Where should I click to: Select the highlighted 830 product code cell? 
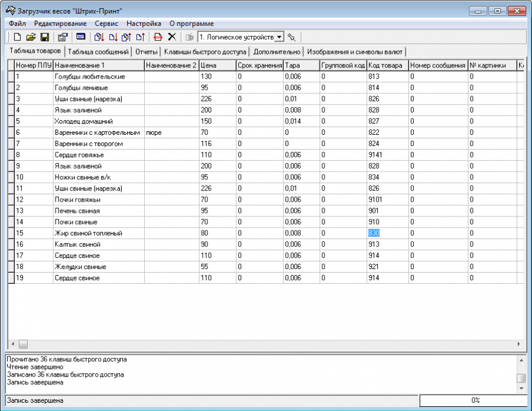click(x=387, y=233)
